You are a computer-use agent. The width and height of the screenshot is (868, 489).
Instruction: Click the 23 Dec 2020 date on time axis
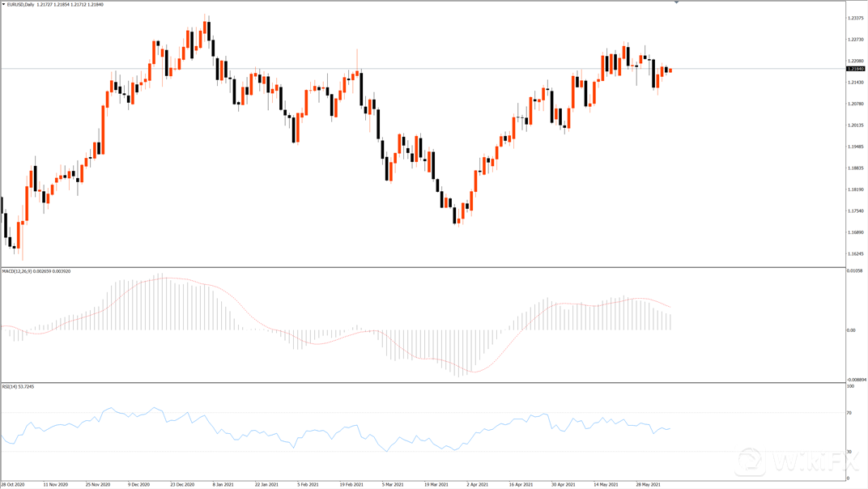pyautogui.click(x=183, y=484)
